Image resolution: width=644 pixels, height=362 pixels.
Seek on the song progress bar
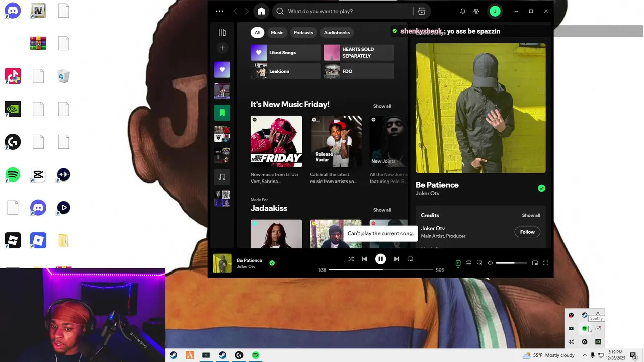(380, 270)
